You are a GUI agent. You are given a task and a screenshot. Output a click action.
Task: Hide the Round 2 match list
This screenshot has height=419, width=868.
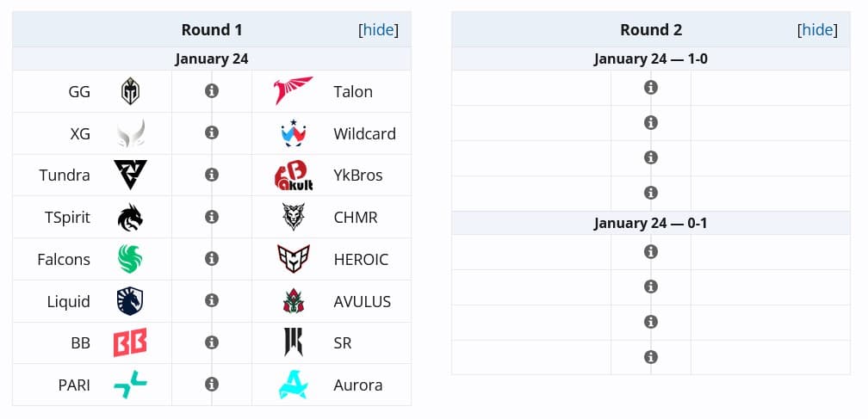click(x=817, y=30)
